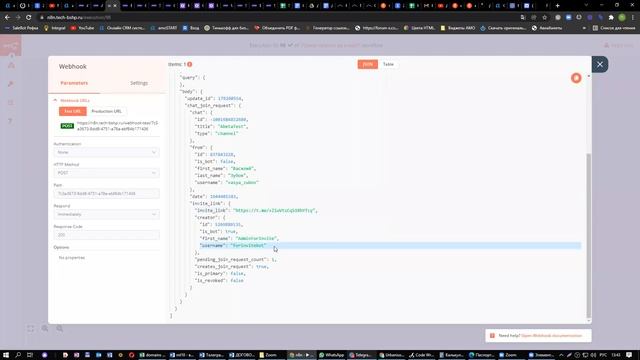Click the Response Code field
The width and height of the screenshot is (640, 360).
(107, 235)
